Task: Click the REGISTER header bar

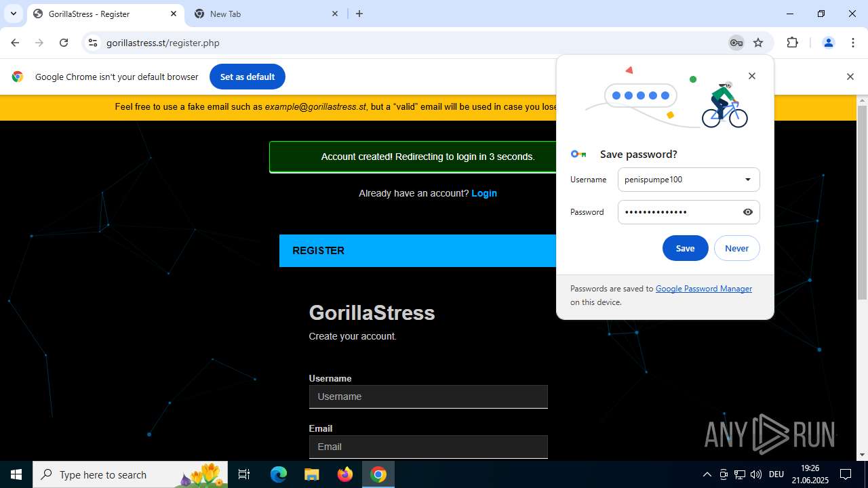Action: (418, 251)
